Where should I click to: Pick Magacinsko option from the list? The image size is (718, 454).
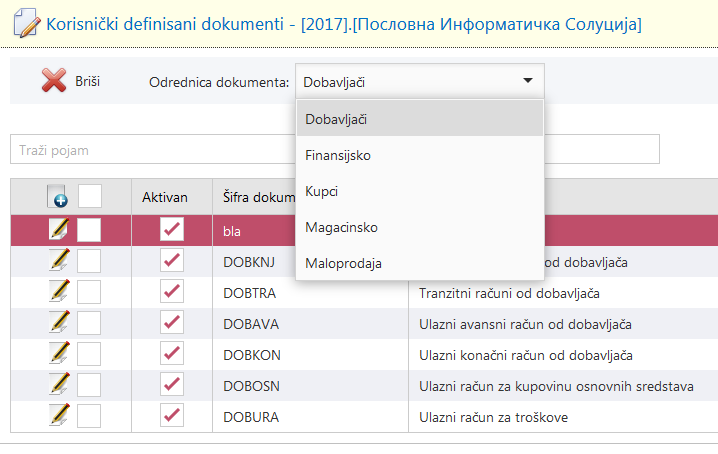tap(341, 227)
